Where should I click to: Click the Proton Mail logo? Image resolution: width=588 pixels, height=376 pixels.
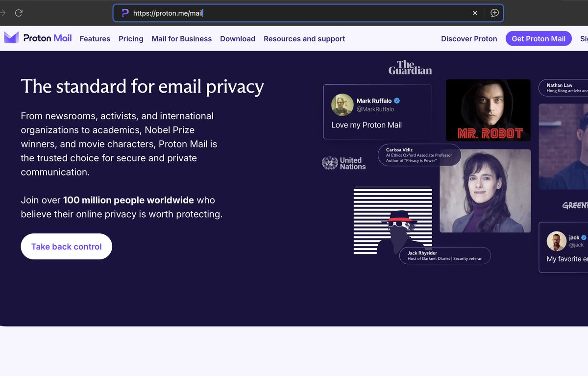(x=38, y=38)
